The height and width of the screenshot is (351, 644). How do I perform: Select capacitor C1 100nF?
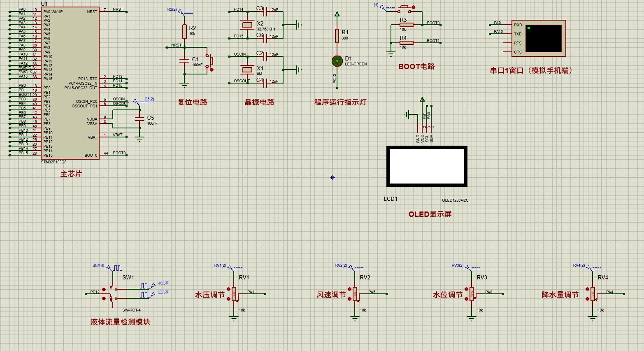click(x=184, y=61)
